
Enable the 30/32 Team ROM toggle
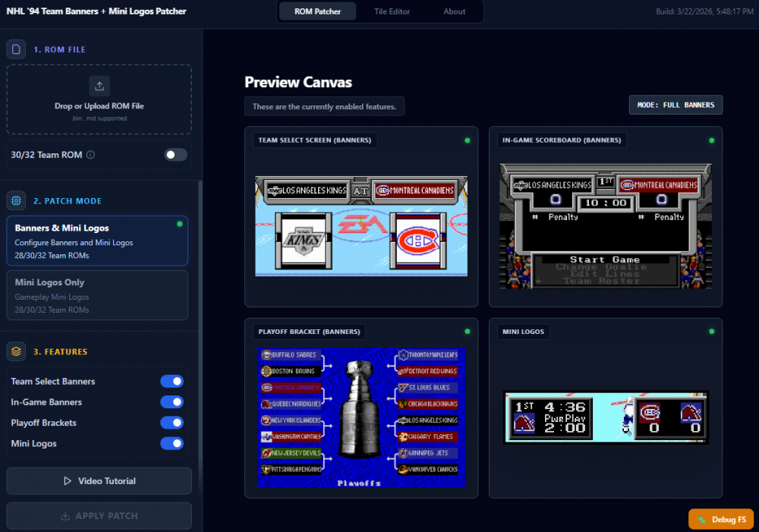(x=175, y=155)
